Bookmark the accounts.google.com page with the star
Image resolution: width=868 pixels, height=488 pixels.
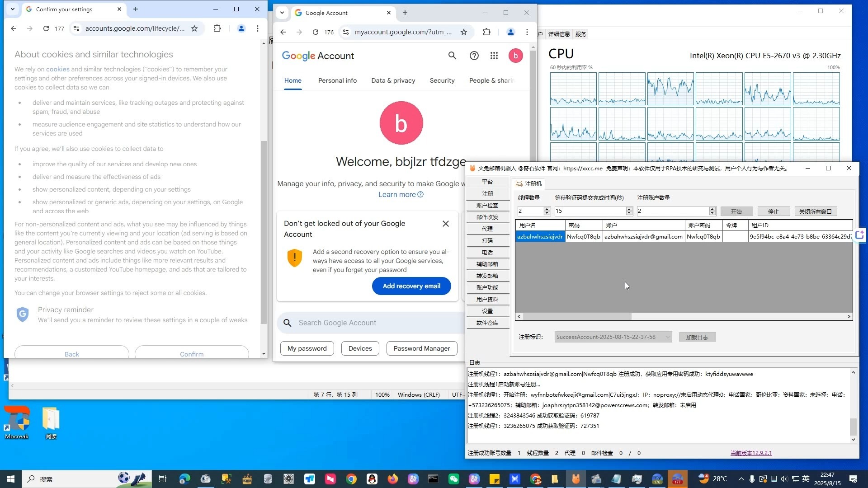click(194, 28)
